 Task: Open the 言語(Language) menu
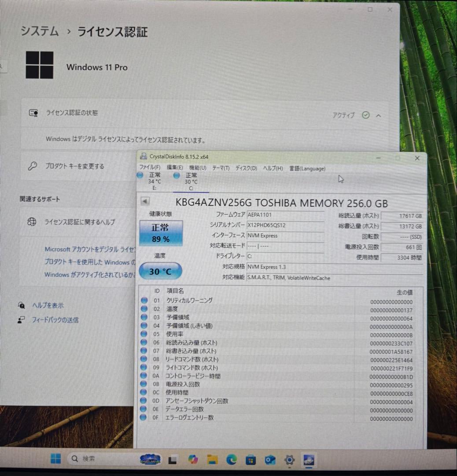[x=307, y=168]
